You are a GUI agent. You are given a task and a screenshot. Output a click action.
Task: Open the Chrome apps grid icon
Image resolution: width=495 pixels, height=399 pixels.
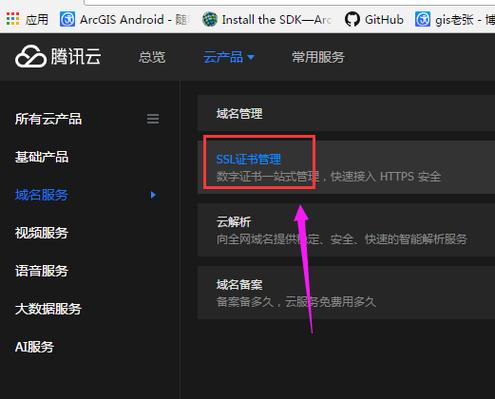(13, 19)
